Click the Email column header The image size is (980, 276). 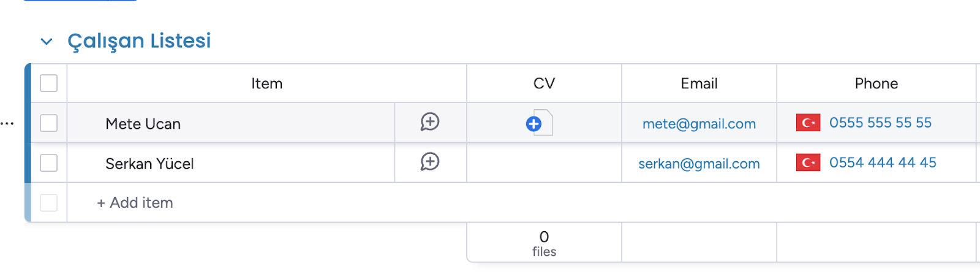tap(699, 83)
